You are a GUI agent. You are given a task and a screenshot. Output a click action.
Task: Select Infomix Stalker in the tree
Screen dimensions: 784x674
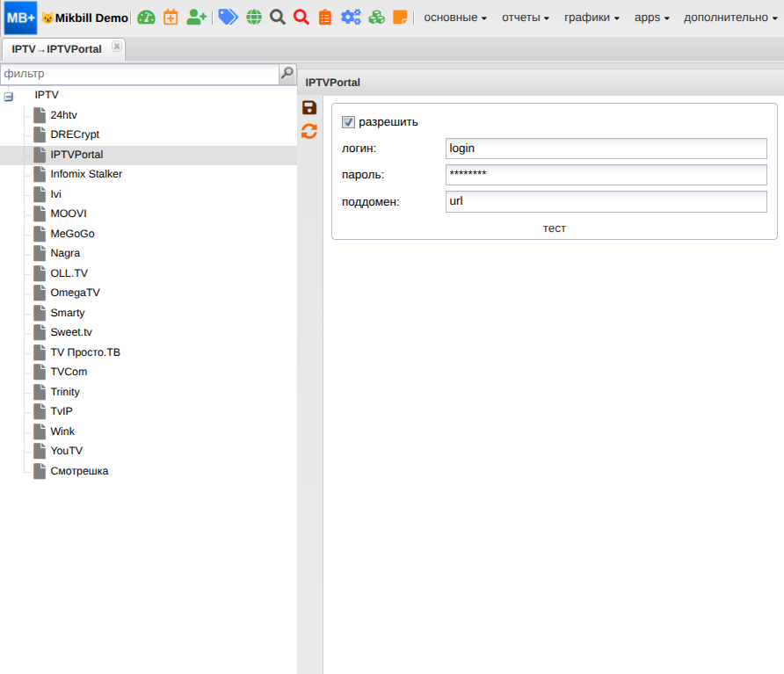[86, 174]
